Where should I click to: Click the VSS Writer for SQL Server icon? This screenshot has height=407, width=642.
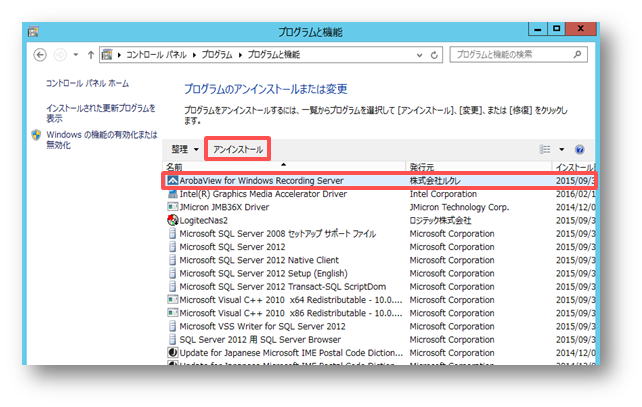[172, 326]
